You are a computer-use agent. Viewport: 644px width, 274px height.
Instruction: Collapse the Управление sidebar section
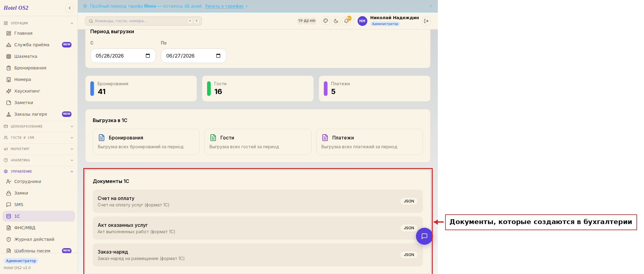pos(39,171)
